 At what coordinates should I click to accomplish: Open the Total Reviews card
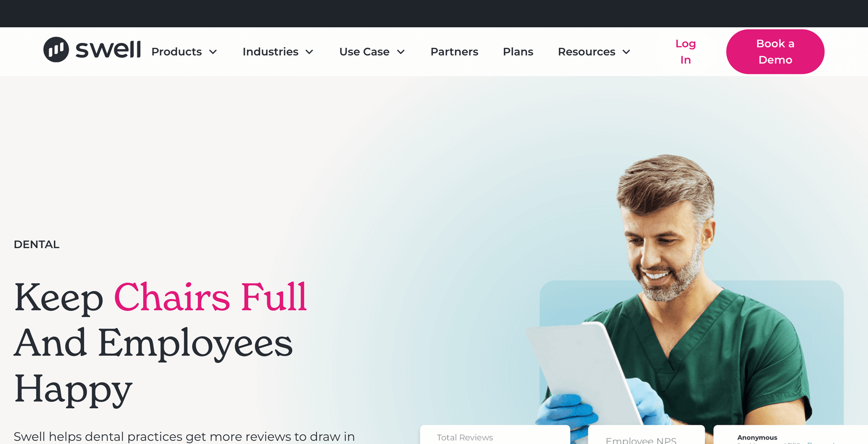coord(495,435)
